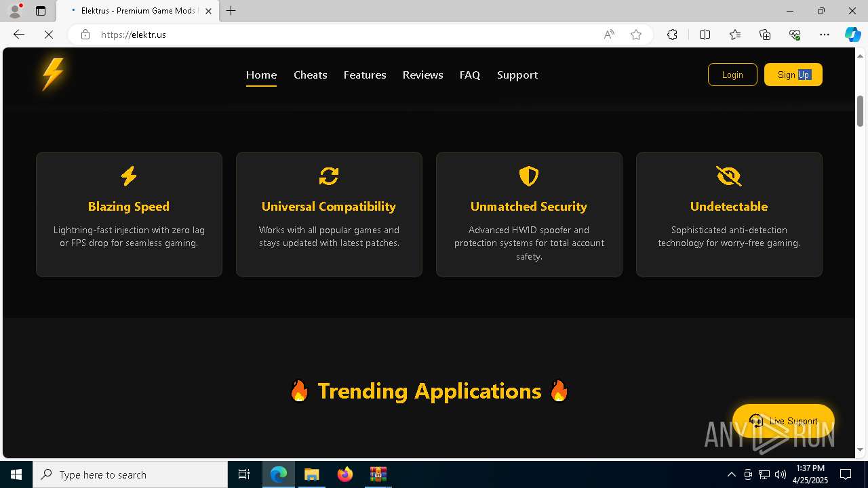Click the Elektrus lightning bolt logo

pyautogui.click(x=53, y=75)
